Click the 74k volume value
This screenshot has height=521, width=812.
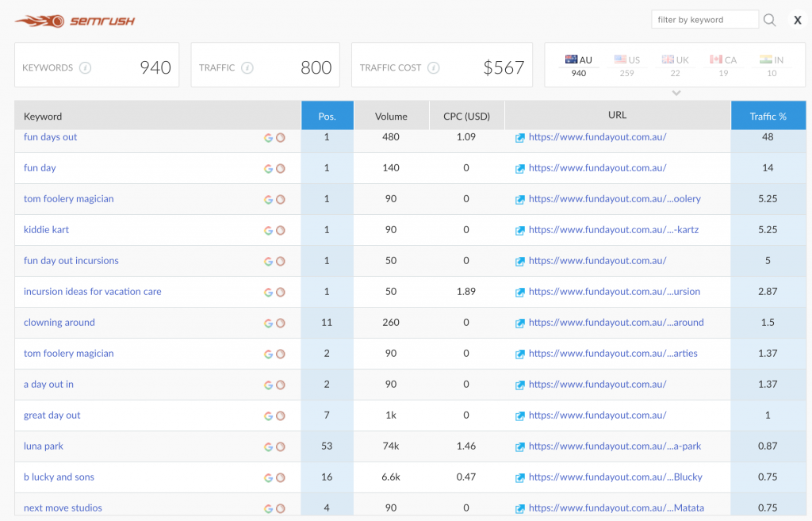click(391, 446)
